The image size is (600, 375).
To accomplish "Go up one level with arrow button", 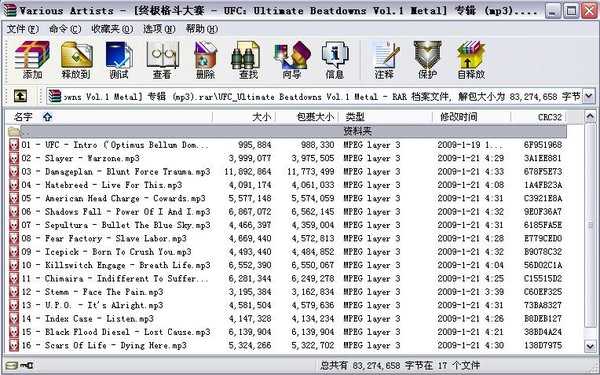I will pyautogui.click(x=20, y=96).
